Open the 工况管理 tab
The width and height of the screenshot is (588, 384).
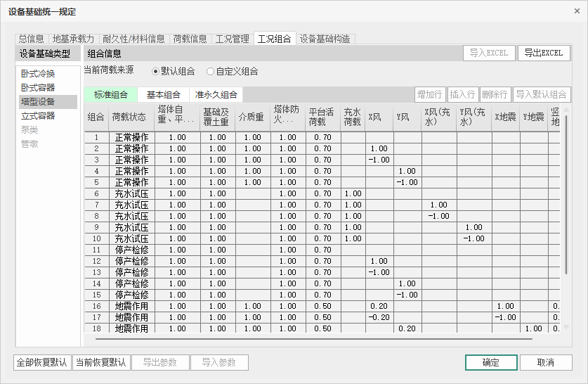point(233,39)
